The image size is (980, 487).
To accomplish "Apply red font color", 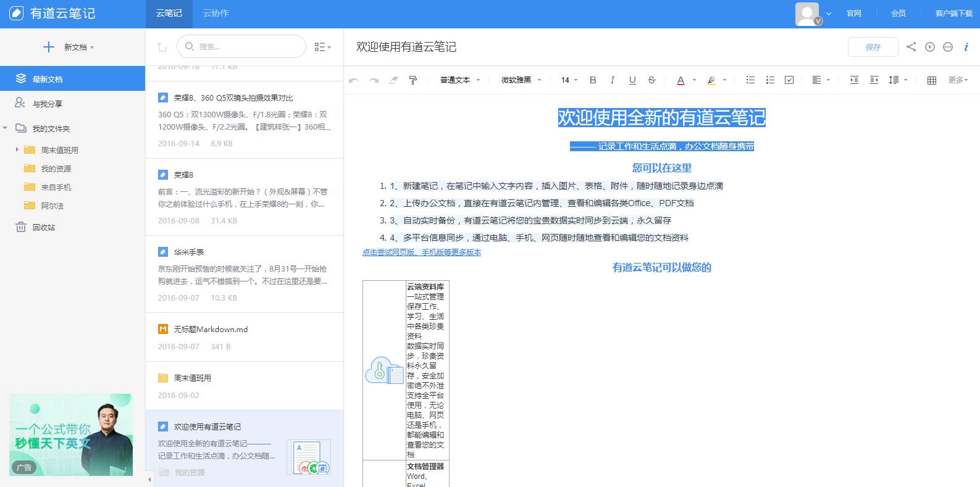I will [681, 80].
